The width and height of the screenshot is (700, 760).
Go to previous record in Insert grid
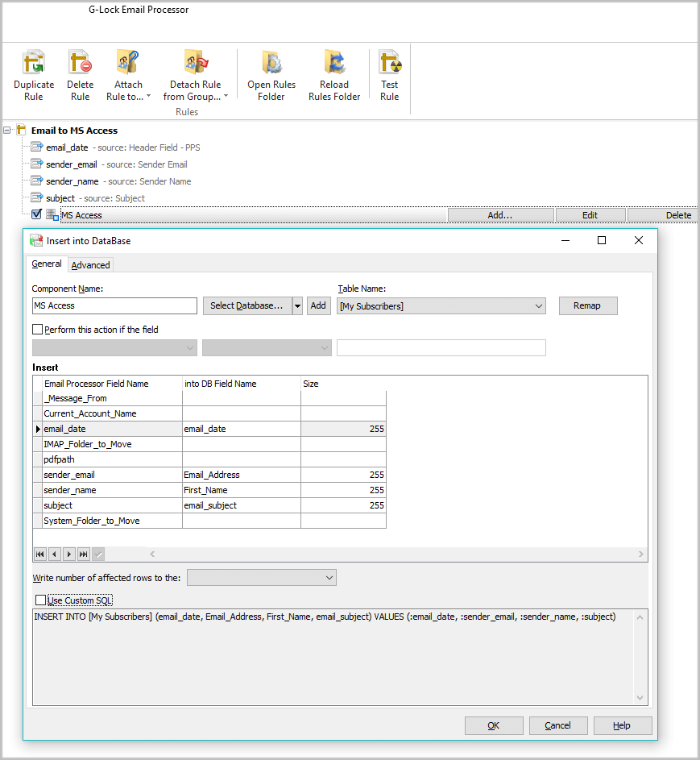tap(55, 554)
